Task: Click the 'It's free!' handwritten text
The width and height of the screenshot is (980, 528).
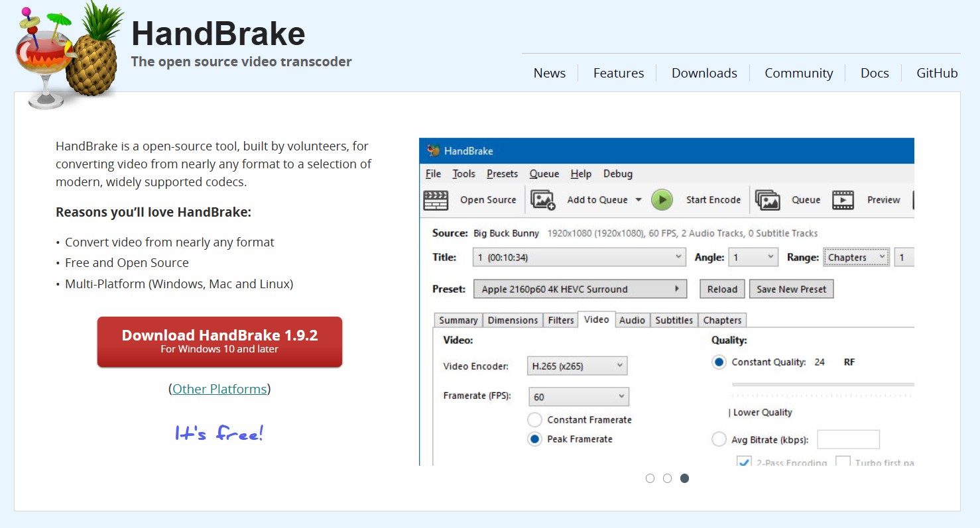Action: point(219,433)
